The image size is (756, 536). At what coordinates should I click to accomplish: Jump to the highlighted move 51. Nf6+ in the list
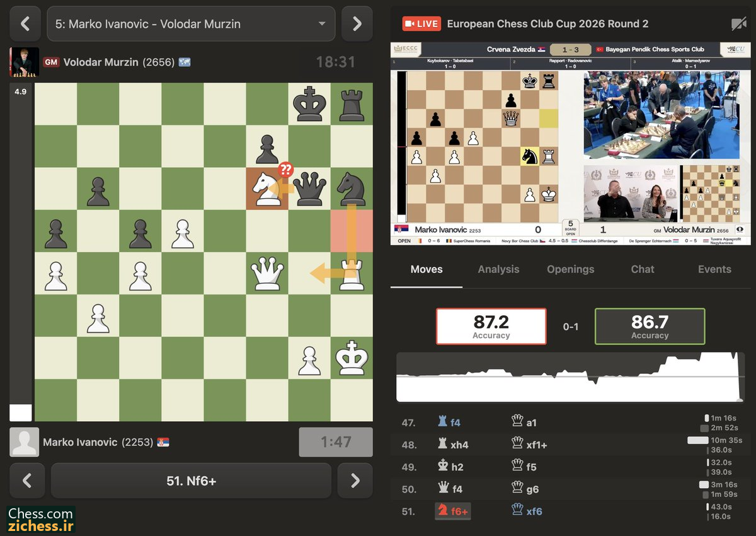coord(452,511)
